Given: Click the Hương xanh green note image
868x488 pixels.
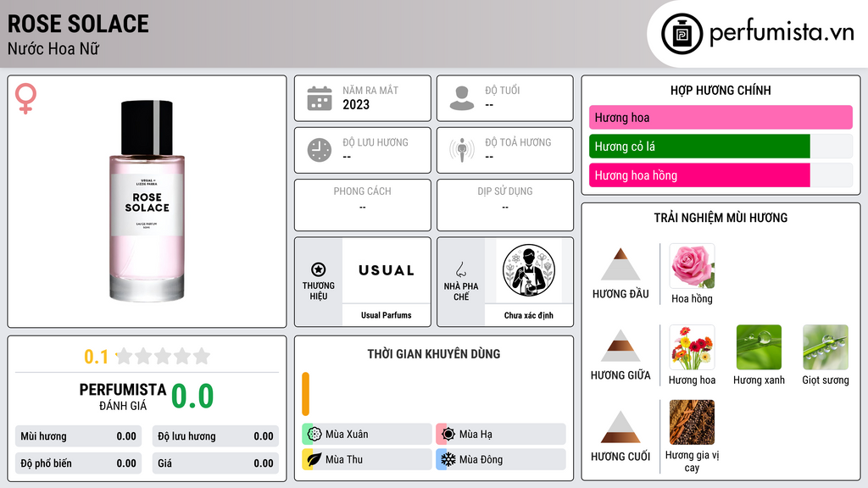Looking at the screenshot, I should pos(759,347).
